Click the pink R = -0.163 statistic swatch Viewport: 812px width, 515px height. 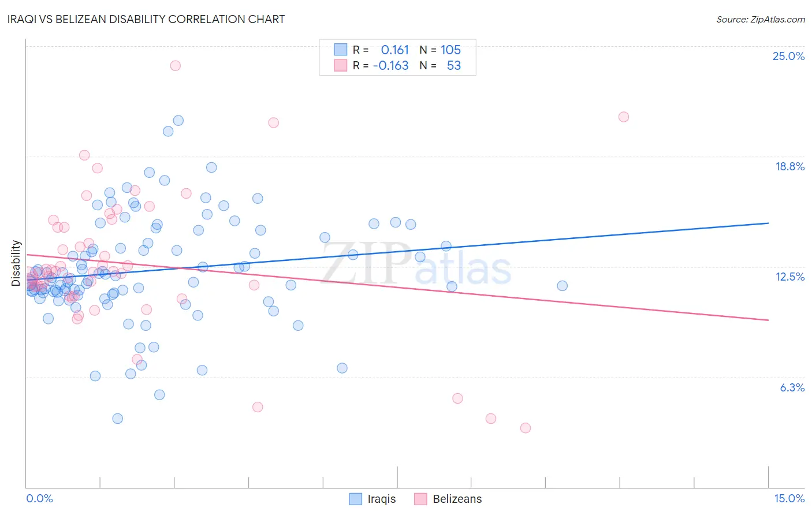(x=341, y=66)
